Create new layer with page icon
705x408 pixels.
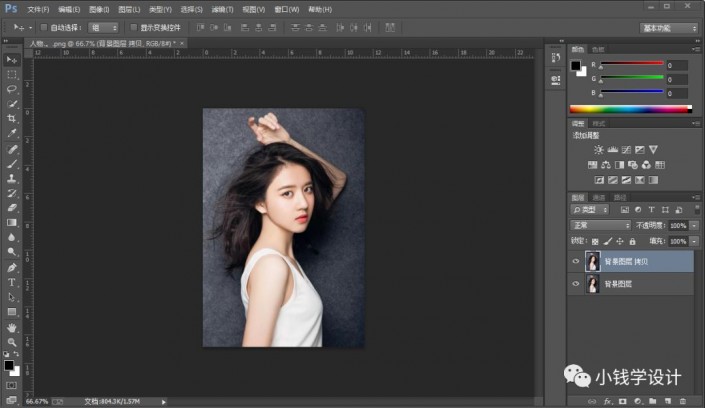tap(668, 401)
